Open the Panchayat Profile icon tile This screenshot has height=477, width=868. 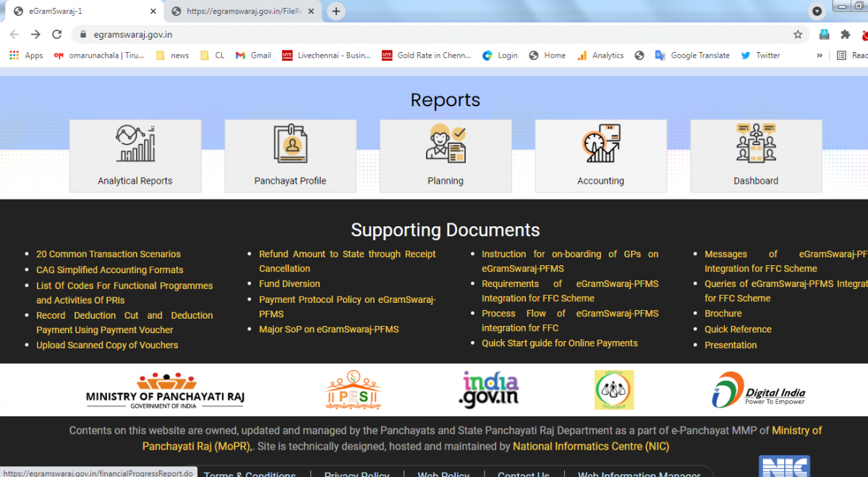tap(290, 145)
